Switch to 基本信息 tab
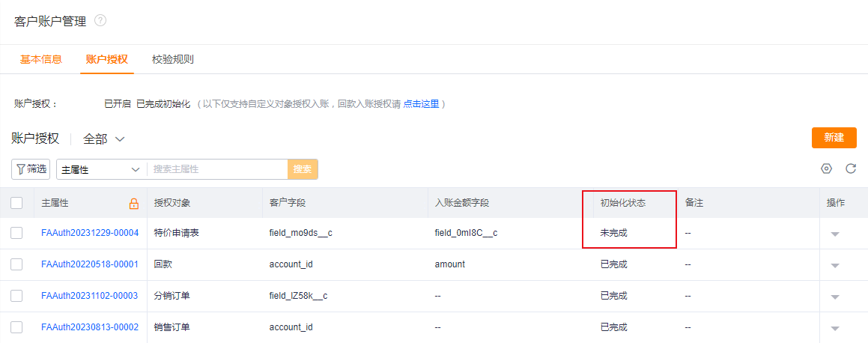Viewport: 868px width, 343px height. 41,59
